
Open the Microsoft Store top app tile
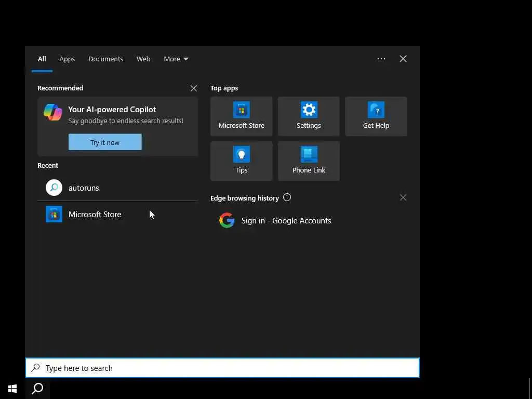241,116
